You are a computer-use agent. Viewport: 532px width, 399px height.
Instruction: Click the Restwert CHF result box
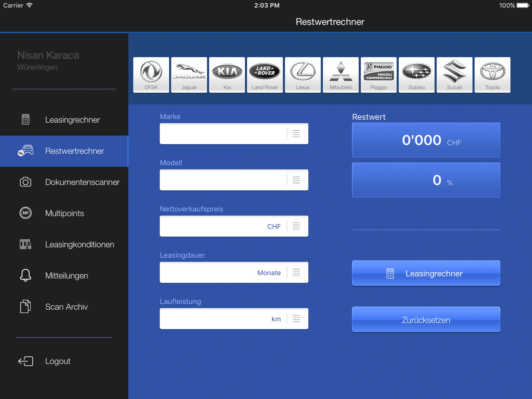tap(426, 140)
